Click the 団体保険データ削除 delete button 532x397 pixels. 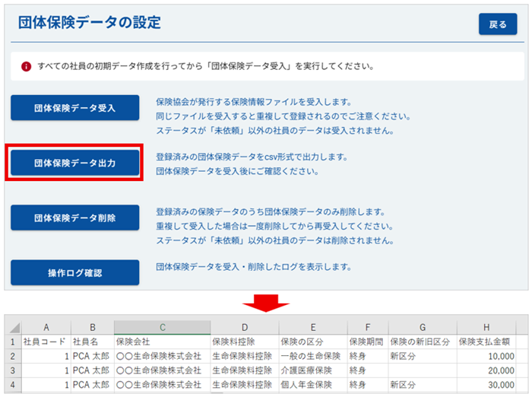tap(75, 218)
